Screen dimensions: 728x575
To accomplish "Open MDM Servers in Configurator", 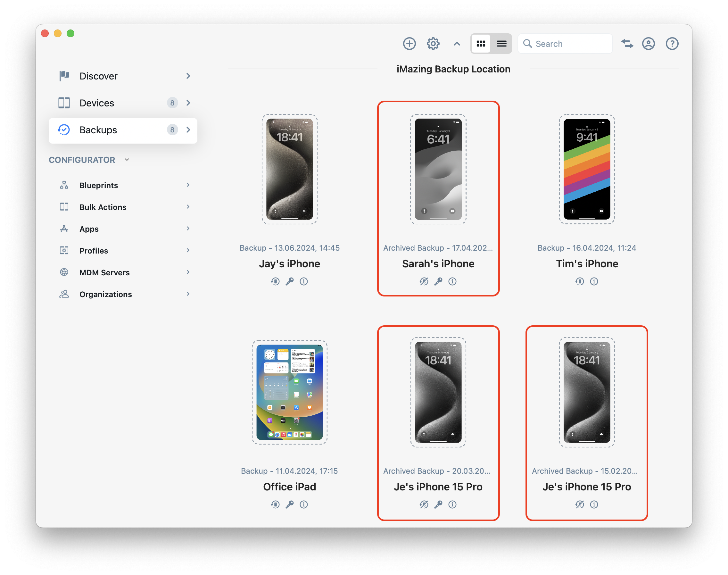I will click(x=123, y=272).
